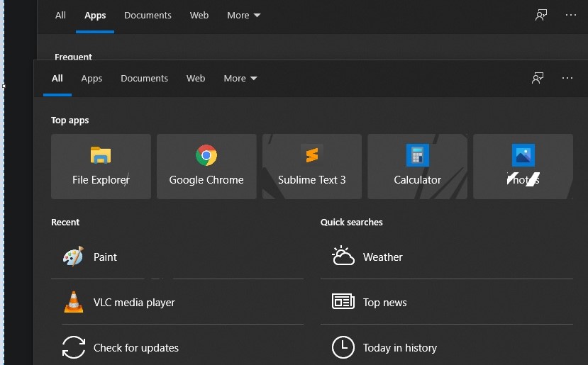The image size is (588, 365).
Task: Switch to Web tab in front panel
Action: 196,79
